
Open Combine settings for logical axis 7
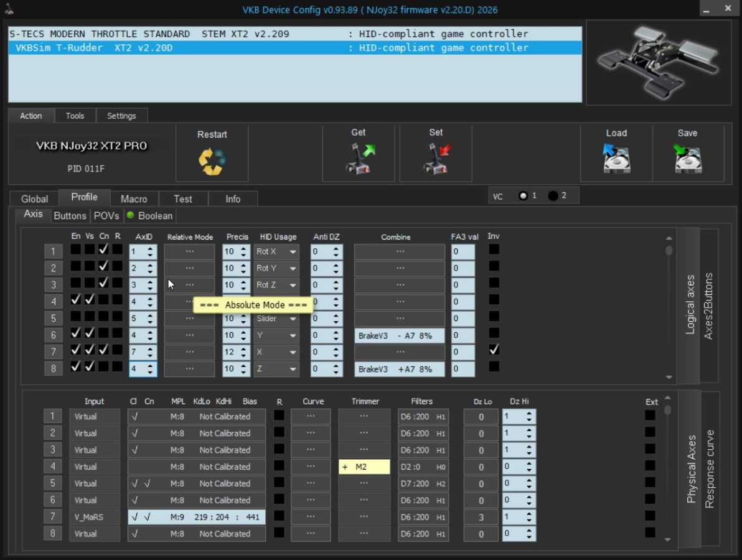click(400, 352)
